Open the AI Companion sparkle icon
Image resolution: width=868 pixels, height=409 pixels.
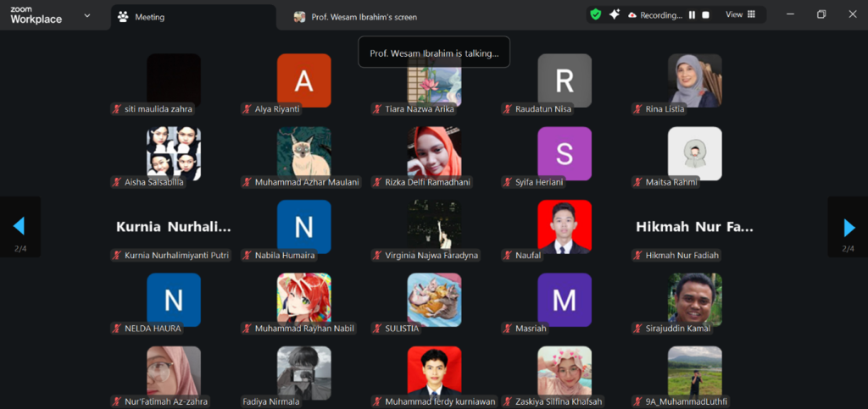click(x=615, y=14)
